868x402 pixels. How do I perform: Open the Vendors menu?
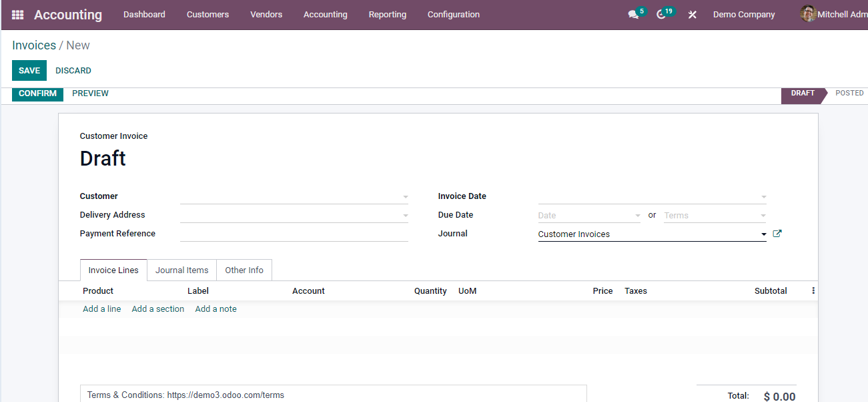[266, 15]
